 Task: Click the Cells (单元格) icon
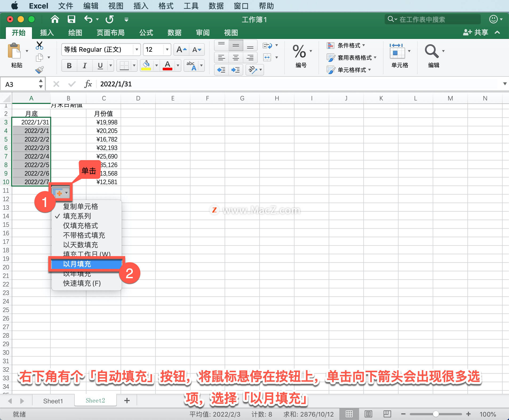point(398,53)
